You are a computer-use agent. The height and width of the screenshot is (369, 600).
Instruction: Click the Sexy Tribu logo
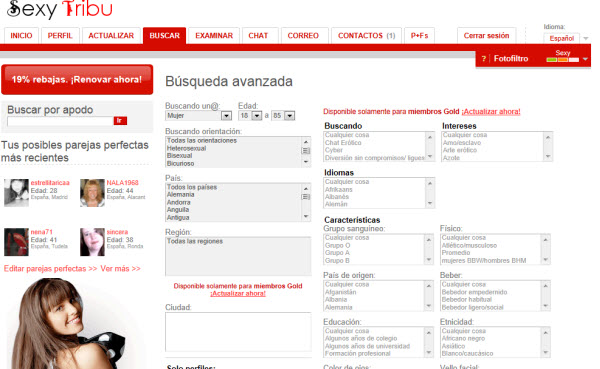click(x=60, y=9)
